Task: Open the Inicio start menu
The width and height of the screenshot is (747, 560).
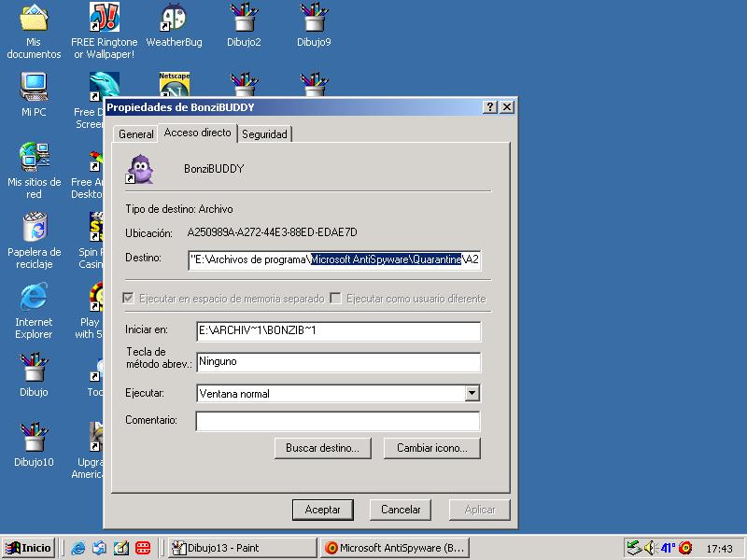Action: 29,548
